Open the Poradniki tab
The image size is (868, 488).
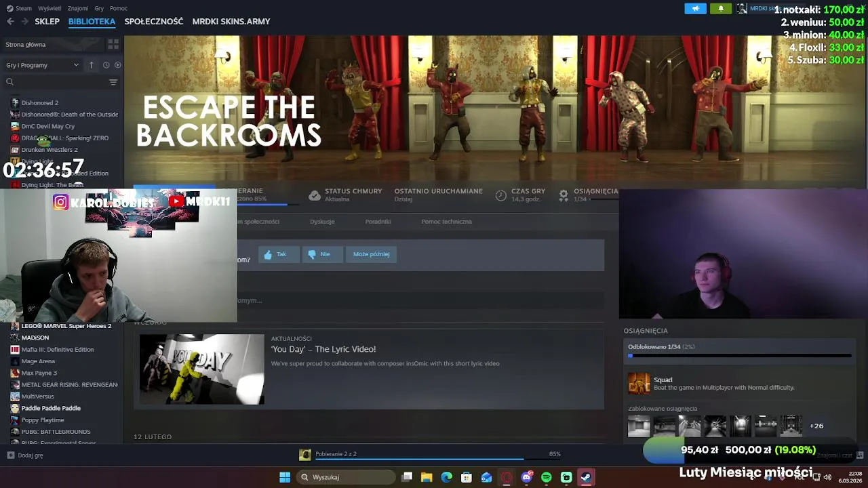pyautogui.click(x=378, y=222)
